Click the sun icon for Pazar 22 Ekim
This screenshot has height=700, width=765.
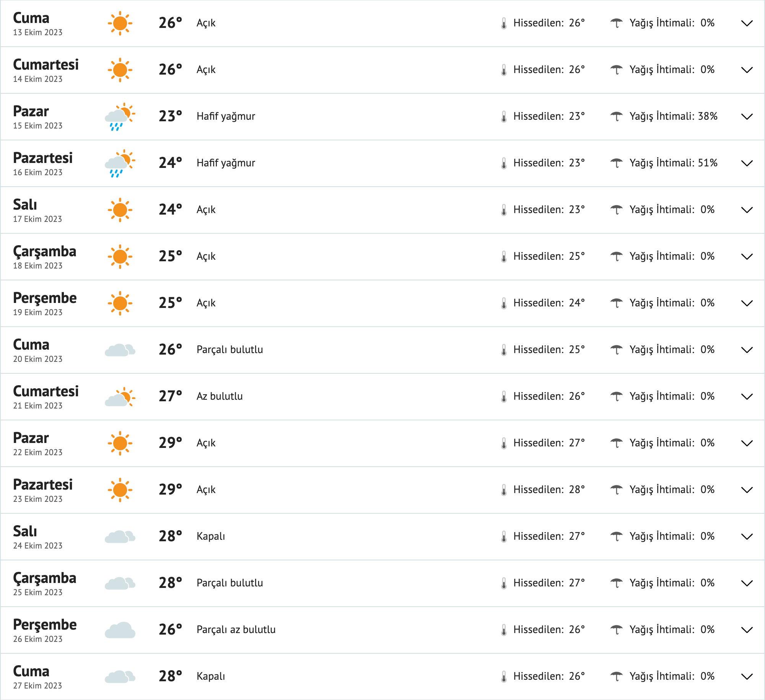pos(120,443)
